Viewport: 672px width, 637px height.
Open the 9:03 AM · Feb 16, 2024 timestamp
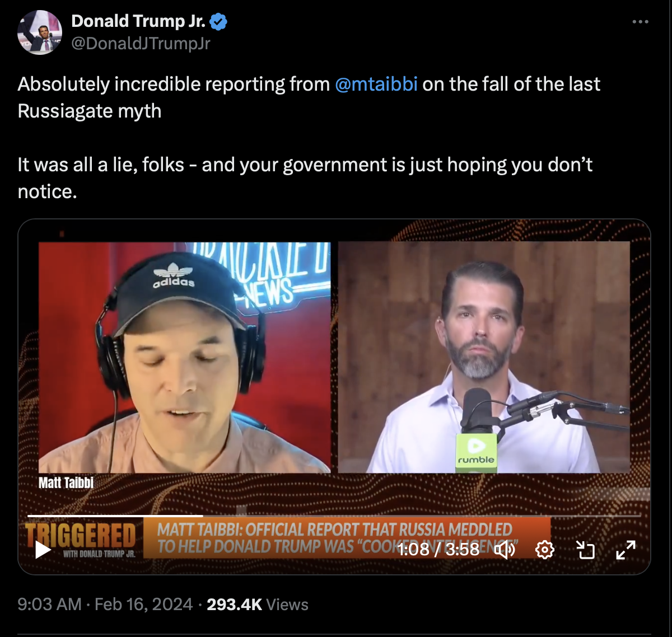point(105,605)
